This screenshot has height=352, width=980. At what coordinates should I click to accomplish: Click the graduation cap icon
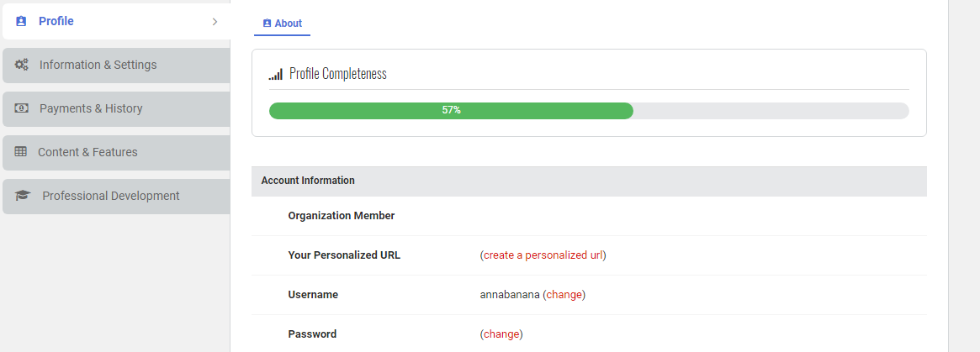coord(23,196)
